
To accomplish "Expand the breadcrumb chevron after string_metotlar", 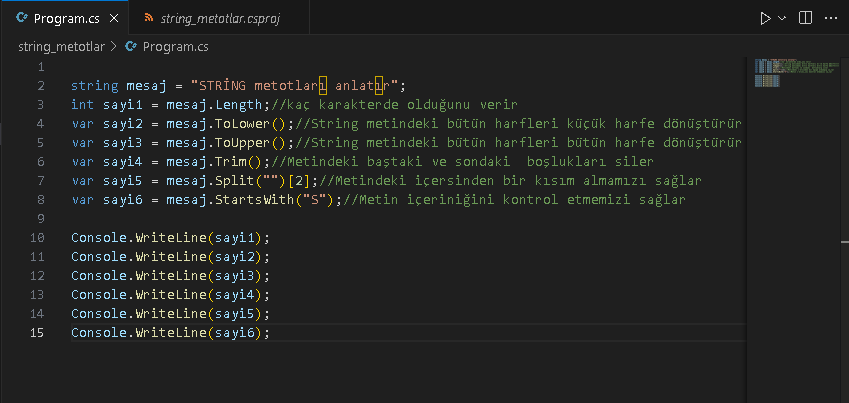I will (x=113, y=46).
